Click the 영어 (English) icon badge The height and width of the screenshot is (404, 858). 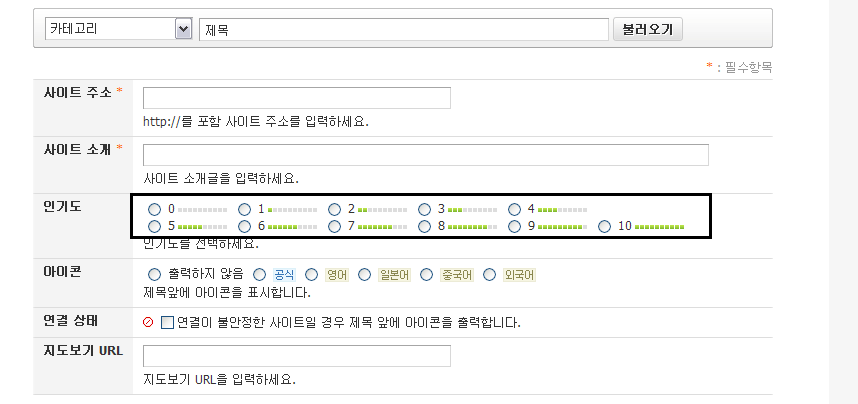tap(337, 274)
